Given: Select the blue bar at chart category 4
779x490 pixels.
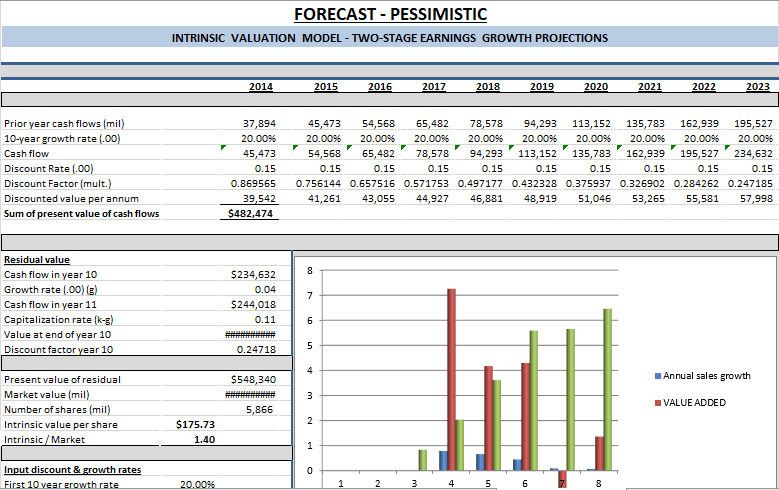Looking at the screenshot, I should 443,461.
